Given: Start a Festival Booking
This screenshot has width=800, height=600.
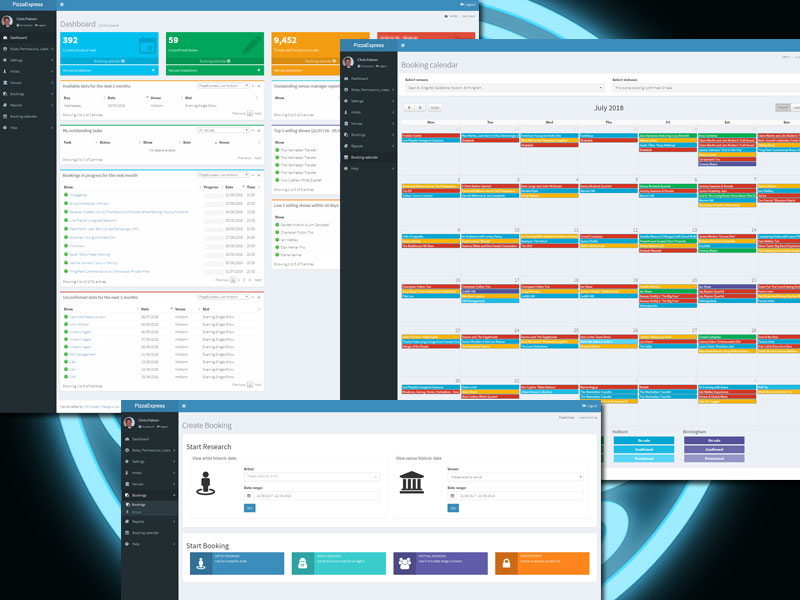Looking at the screenshot, I should (440, 563).
